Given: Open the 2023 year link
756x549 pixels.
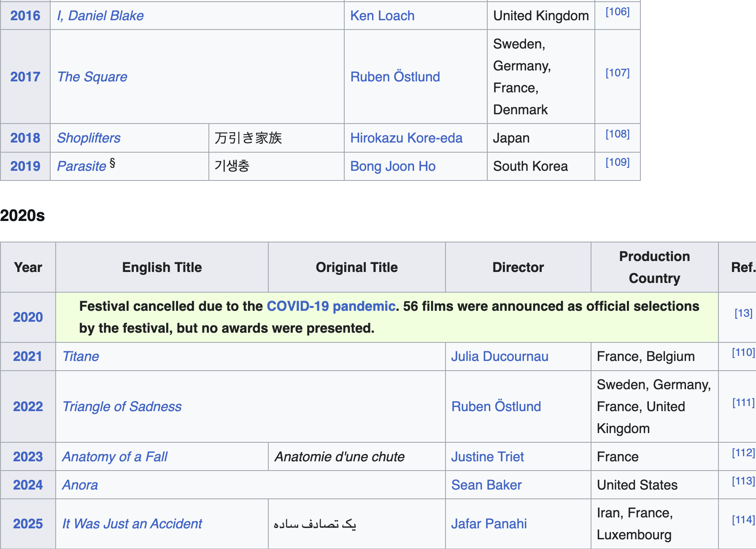Looking at the screenshot, I should (28, 457).
